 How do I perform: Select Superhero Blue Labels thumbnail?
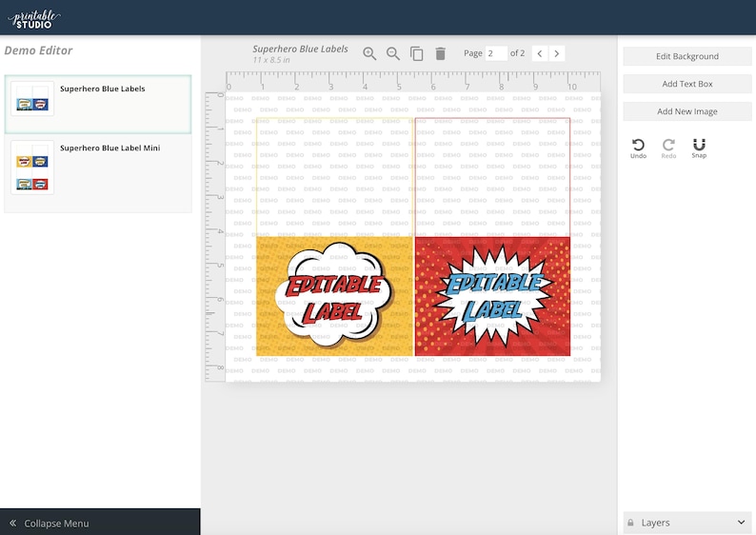(32, 99)
